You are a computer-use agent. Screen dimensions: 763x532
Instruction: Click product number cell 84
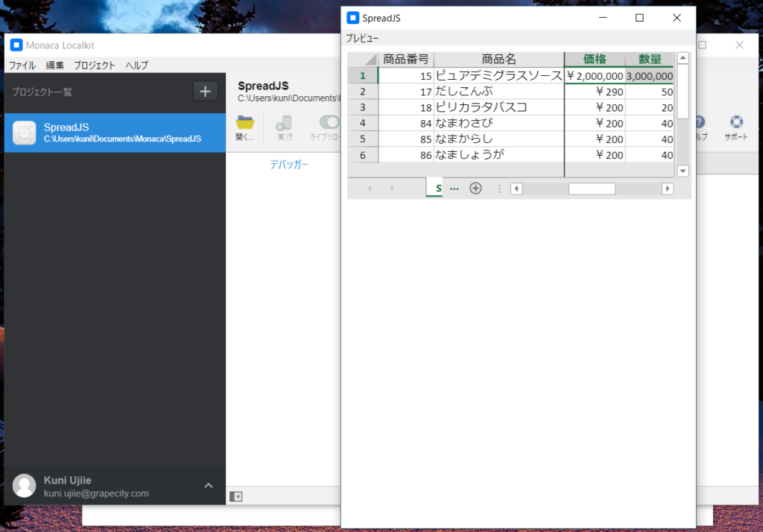[x=406, y=123]
